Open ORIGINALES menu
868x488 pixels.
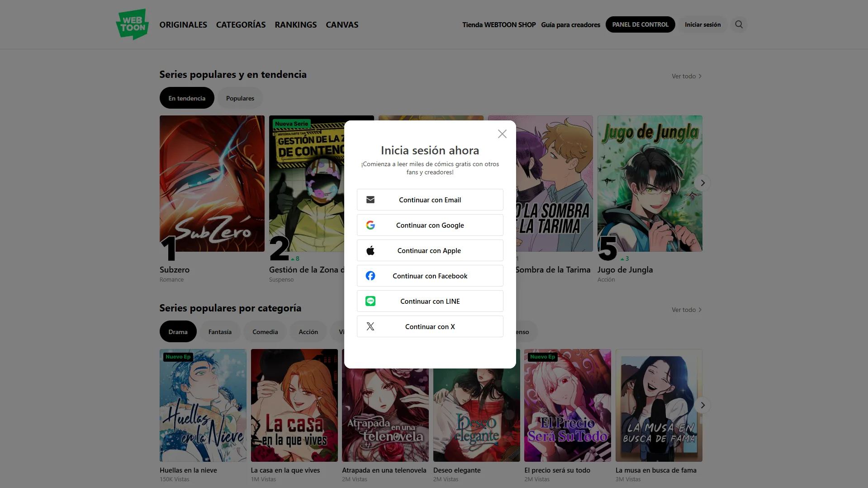(183, 25)
